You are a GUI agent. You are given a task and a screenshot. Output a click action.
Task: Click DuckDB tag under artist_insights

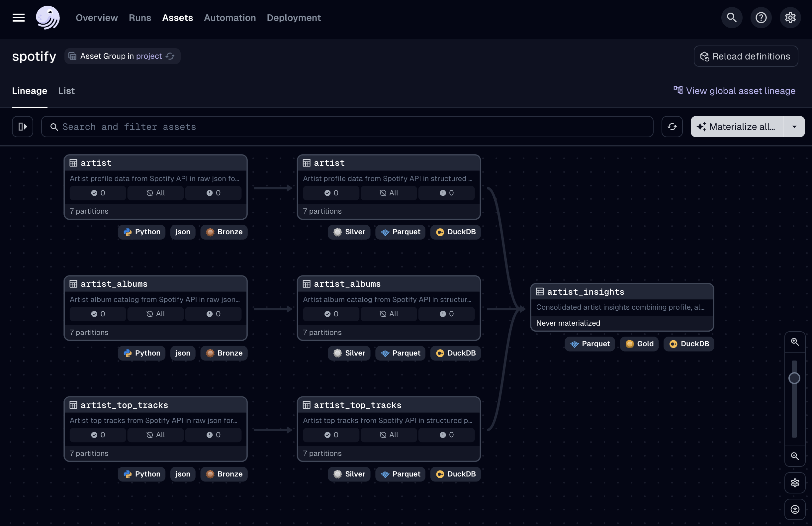tap(689, 344)
